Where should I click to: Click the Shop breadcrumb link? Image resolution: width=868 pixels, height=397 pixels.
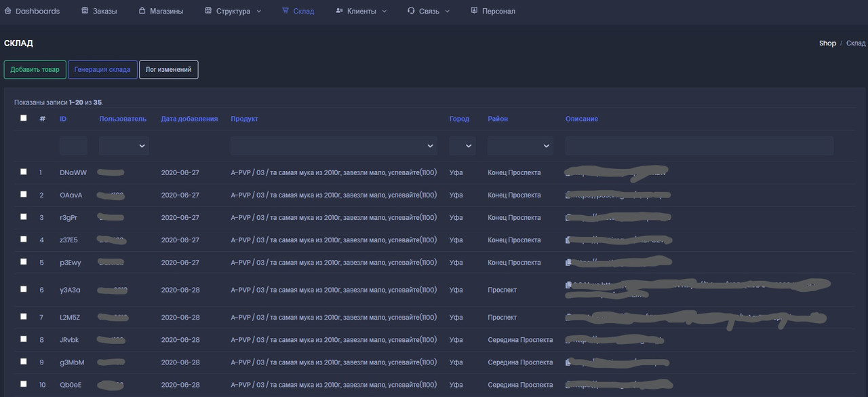click(x=827, y=43)
